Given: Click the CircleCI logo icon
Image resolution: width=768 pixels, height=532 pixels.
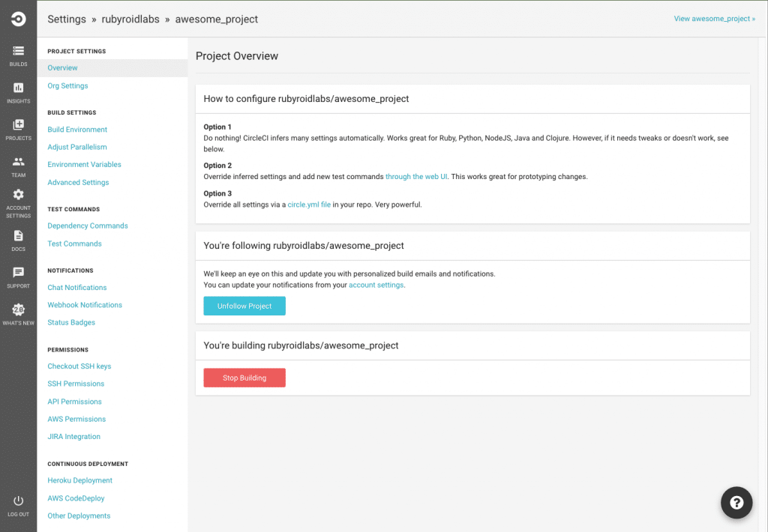Looking at the screenshot, I should click(x=18, y=19).
